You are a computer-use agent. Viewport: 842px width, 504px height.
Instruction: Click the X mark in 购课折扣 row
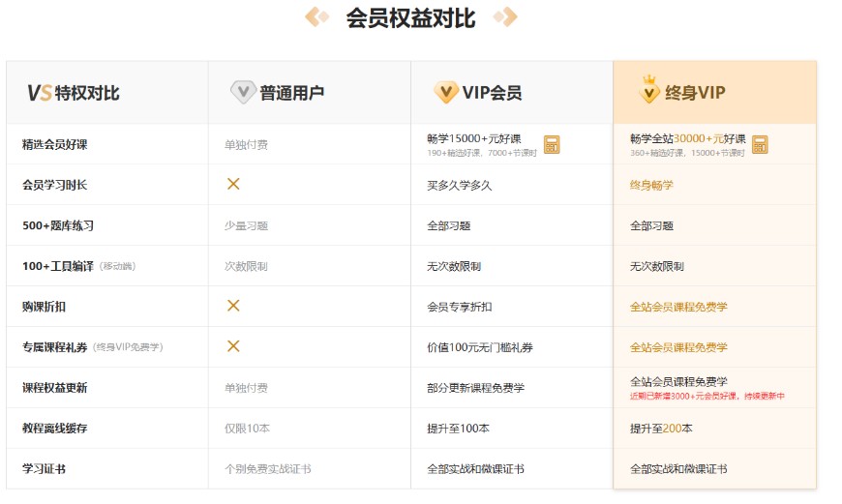(233, 306)
